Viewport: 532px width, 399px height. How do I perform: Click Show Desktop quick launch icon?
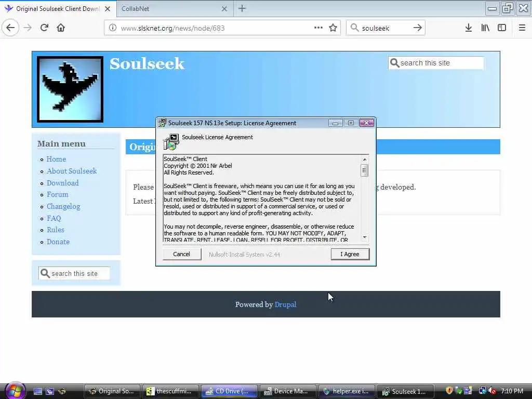coord(37,391)
